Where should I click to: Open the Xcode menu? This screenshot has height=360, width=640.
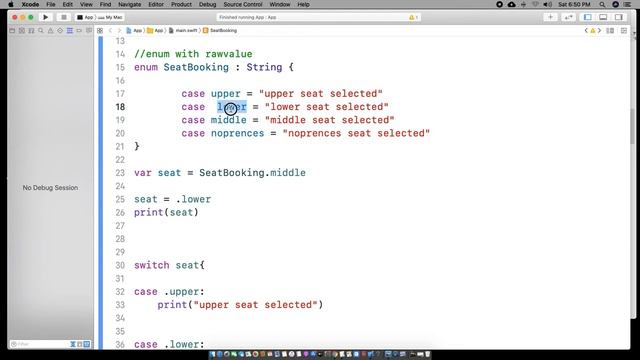coord(30,4)
